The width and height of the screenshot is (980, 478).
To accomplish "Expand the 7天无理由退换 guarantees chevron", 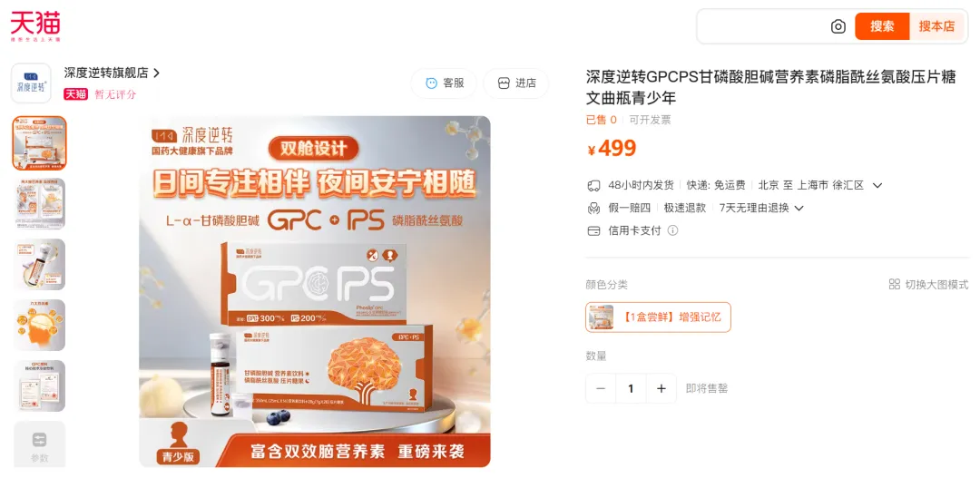I will point(799,208).
